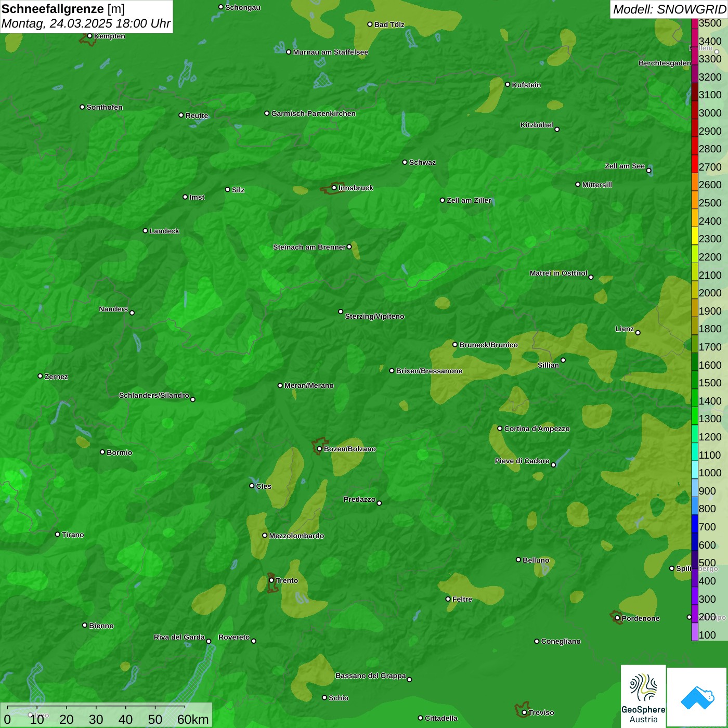The image size is (728, 728).
Task: Click the 'Garmisch-Partenkirchen' map label
Action: click(x=314, y=113)
